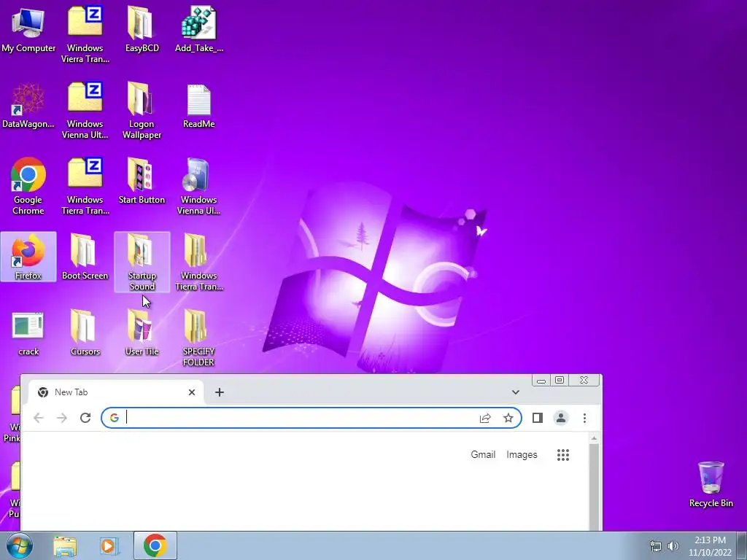Open the Windows Tierra Tran... folder

click(x=198, y=262)
